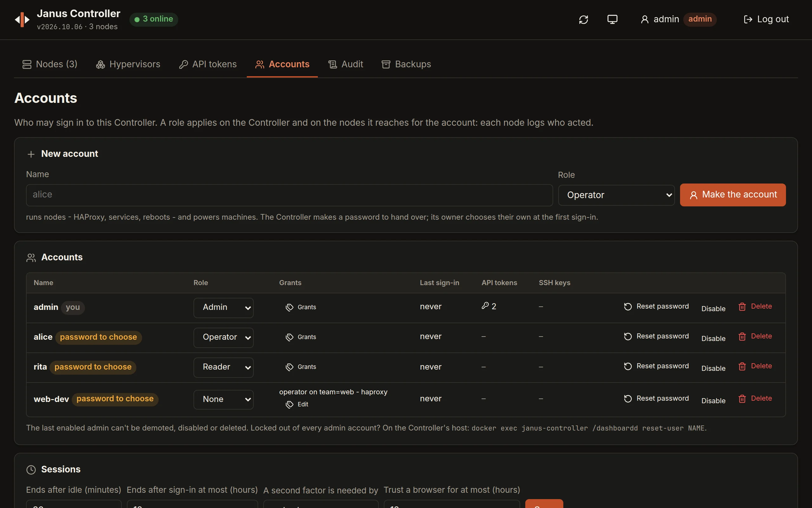812x508 pixels.
Task: Reset password for alice
Action: (656, 336)
